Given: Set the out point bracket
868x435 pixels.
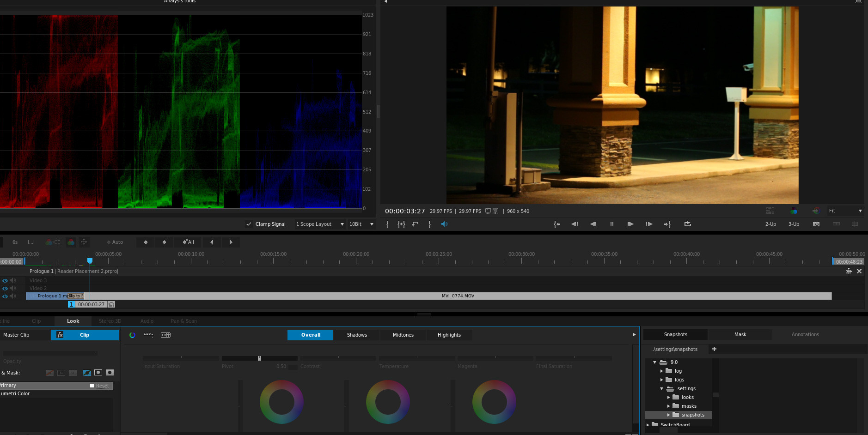Looking at the screenshot, I should [429, 224].
